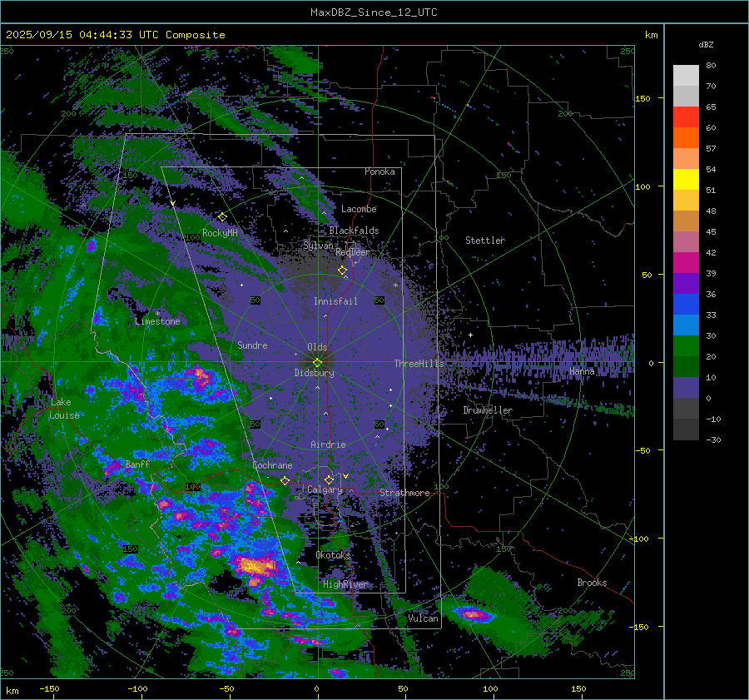The width and height of the screenshot is (749, 700).
Task: Click the Limestone label
Action: point(157,321)
